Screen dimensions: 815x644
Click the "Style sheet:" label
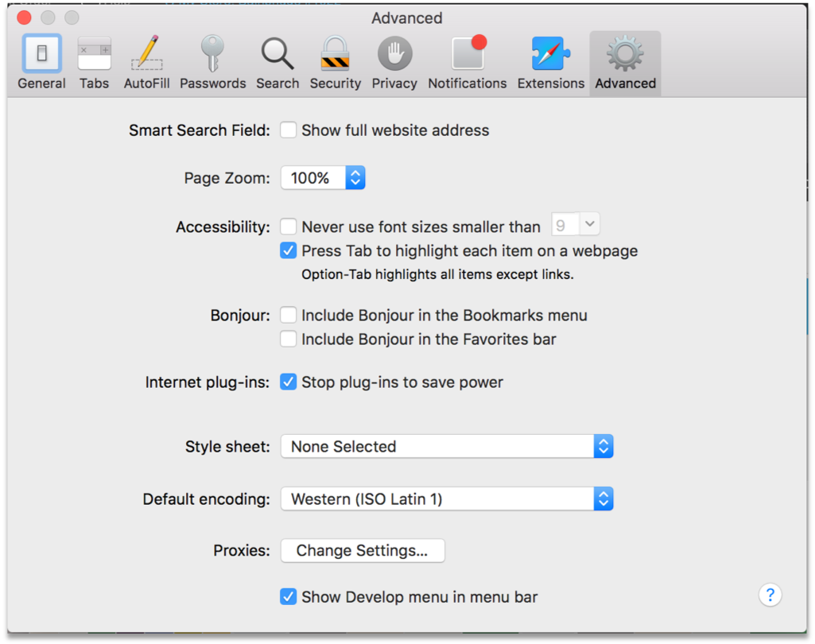[227, 447]
